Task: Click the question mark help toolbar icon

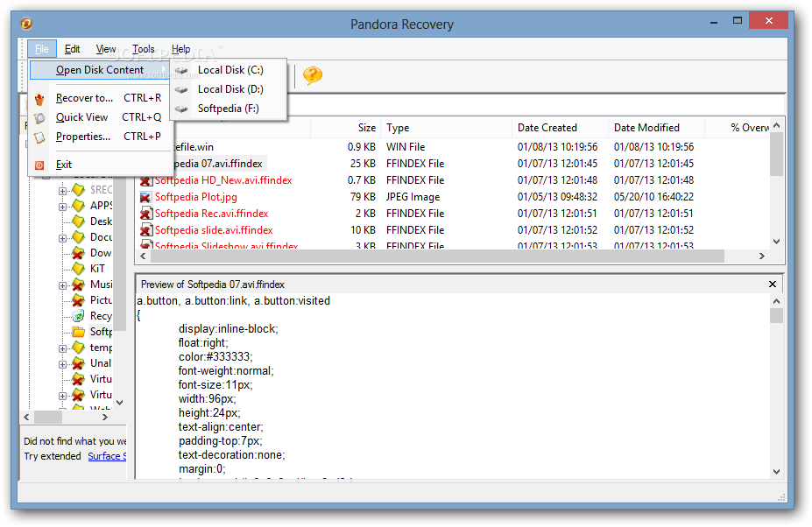Action: tap(312, 75)
